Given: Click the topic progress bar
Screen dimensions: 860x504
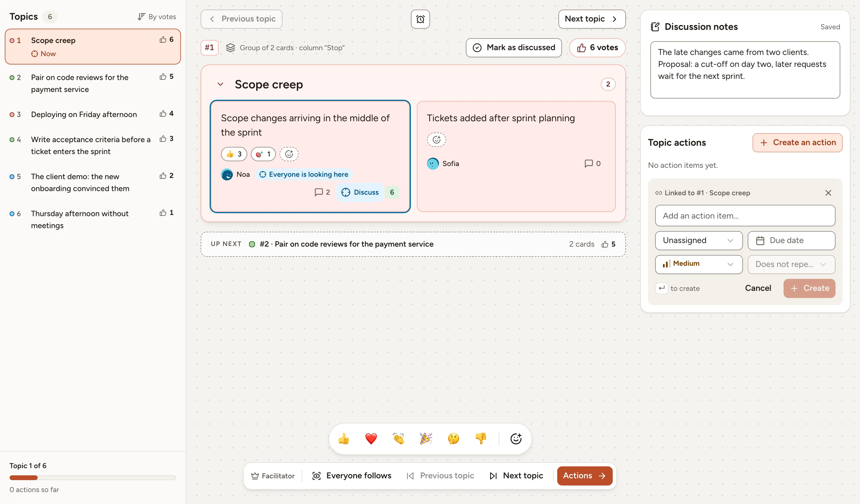Looking at the screenshot, I should click(93, 478).
